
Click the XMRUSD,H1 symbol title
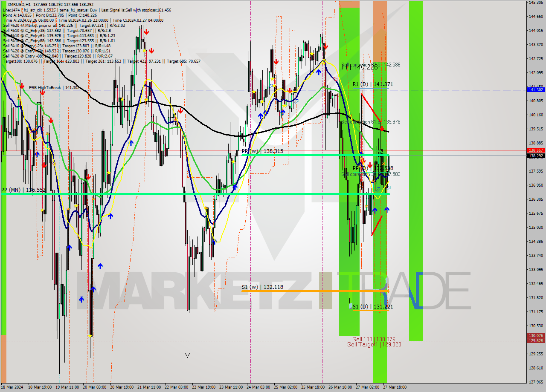[x=19, y=4]
